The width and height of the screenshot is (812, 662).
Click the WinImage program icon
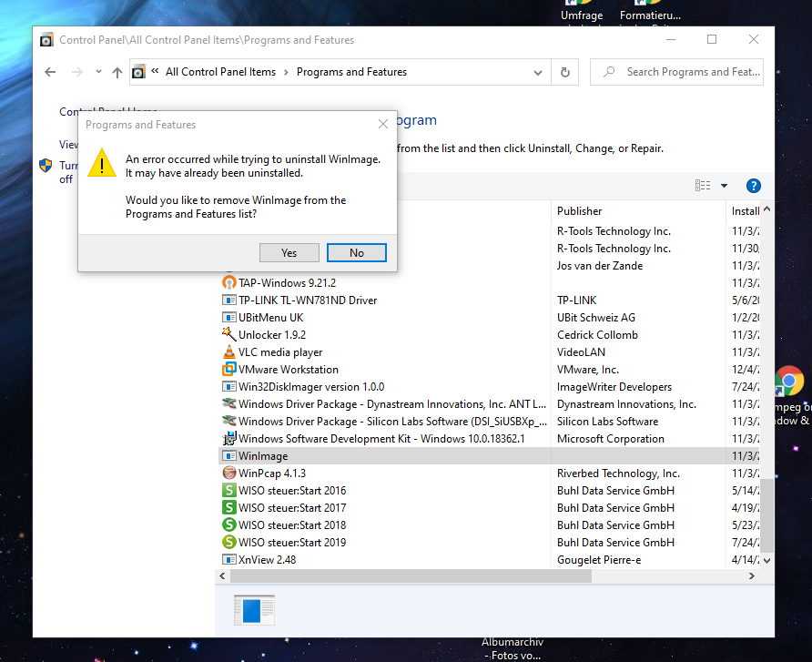(x=228, y=456)
